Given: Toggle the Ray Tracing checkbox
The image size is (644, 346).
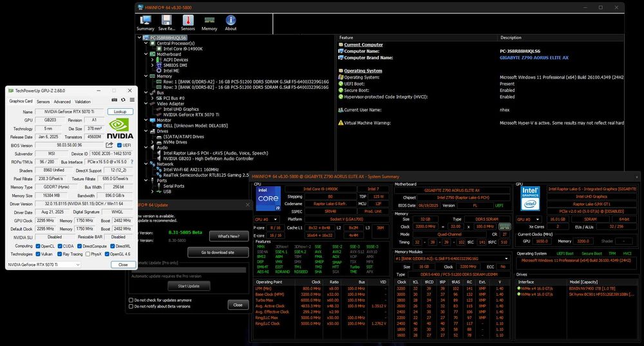Looking at the screenshot, I should tap(59, 254).
